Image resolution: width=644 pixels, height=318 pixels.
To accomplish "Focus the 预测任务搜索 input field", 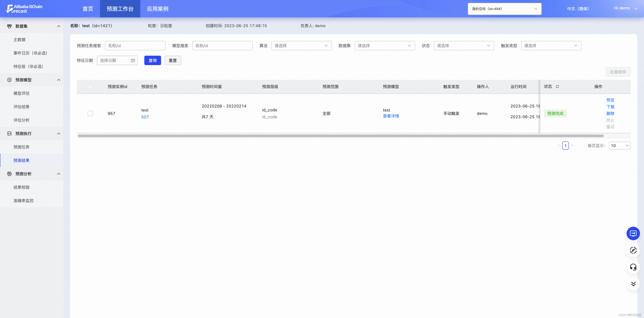I will coord(135,46).
